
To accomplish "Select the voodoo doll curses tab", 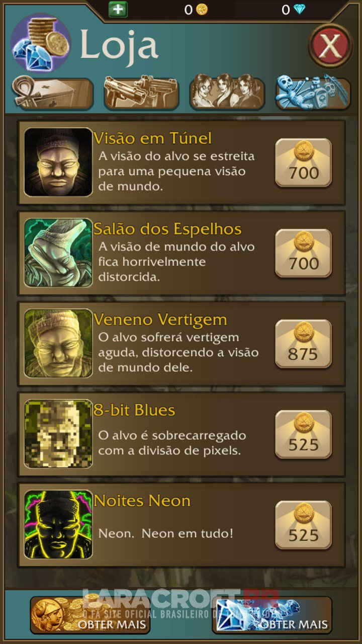I will (x=313, y=92).
